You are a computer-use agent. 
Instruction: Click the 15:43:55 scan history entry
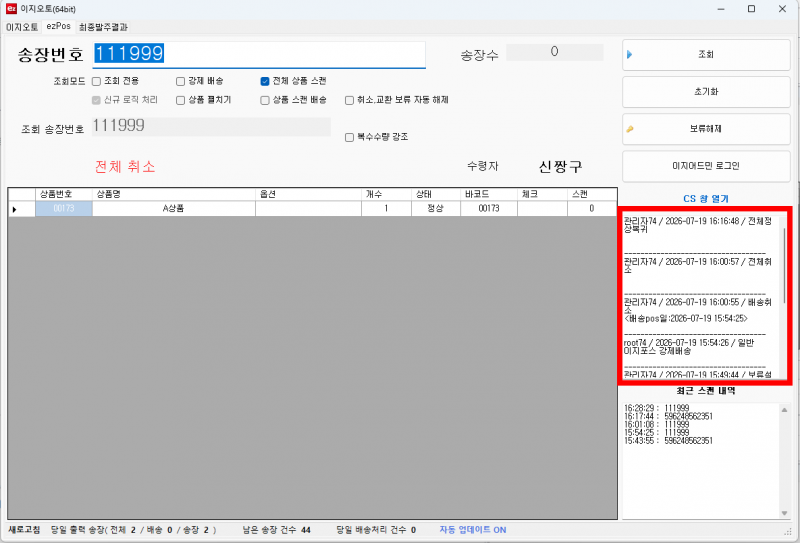pos(668,440)
